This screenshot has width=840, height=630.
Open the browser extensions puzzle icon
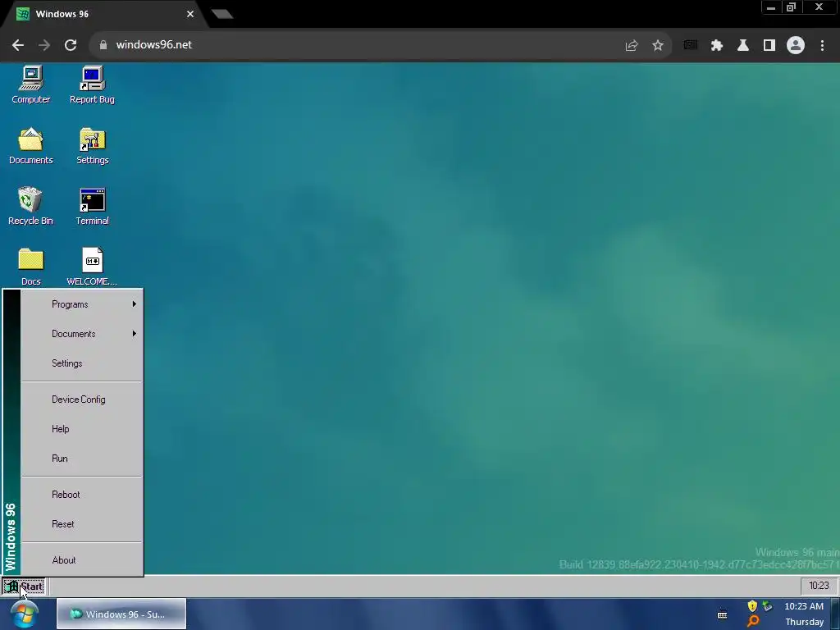tap(717, 46)
